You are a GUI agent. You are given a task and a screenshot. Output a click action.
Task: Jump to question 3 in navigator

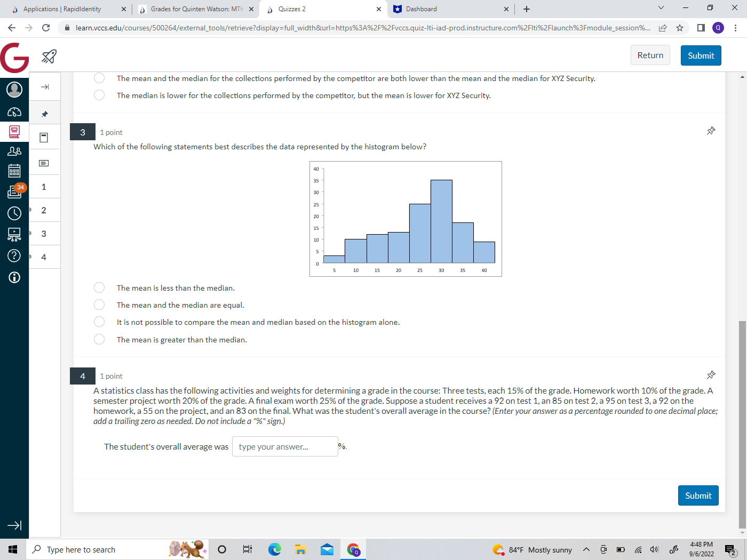click(44, 234)
